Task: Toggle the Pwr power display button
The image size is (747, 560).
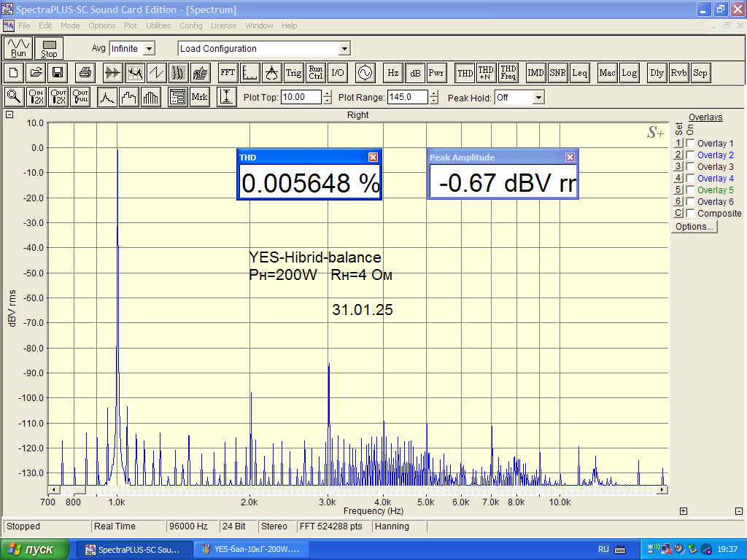Action: click(x=436, y=73)
